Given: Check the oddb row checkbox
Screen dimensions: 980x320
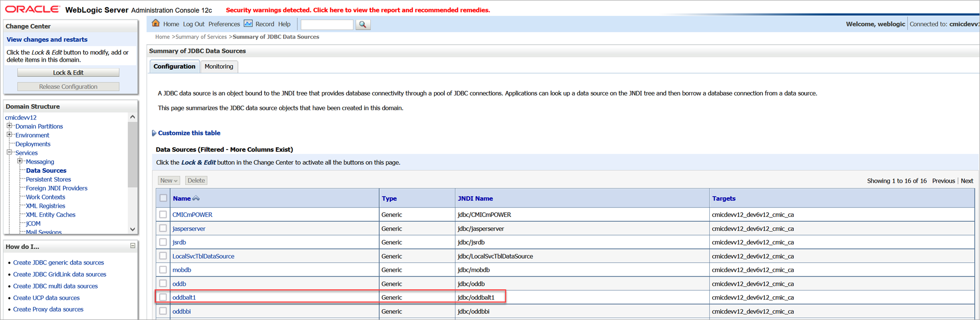Looking at the screenshot, I should [x=163, y=283].
